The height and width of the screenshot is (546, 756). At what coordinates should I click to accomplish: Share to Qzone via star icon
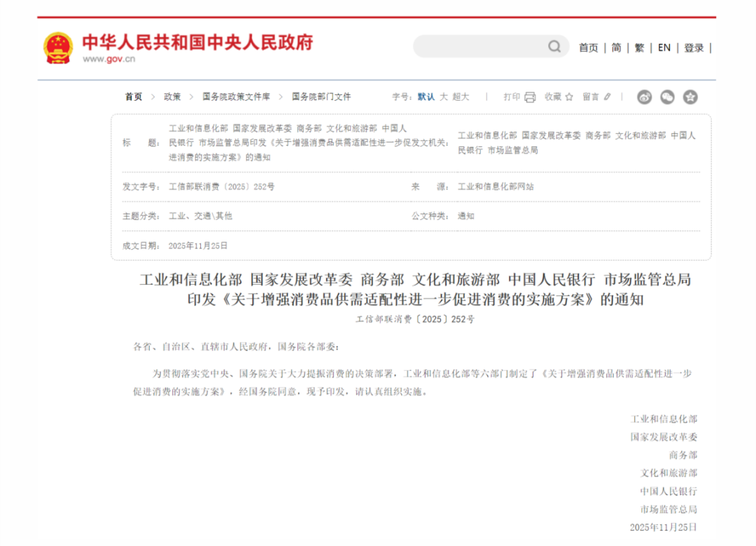[690, 97]
